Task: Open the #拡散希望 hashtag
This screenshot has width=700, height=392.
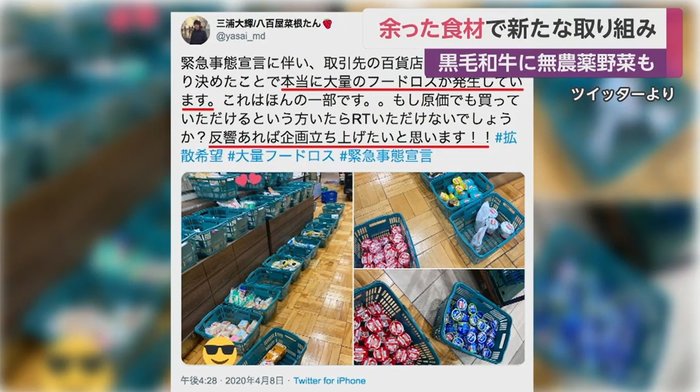Action: [x=348, y=146]
